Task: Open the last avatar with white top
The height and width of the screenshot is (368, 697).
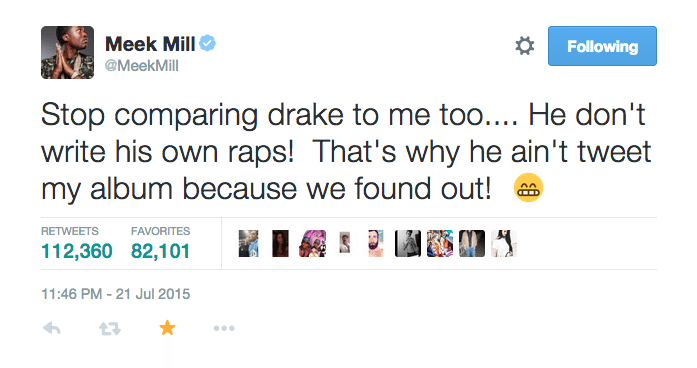Action: [x=504, y=244]
